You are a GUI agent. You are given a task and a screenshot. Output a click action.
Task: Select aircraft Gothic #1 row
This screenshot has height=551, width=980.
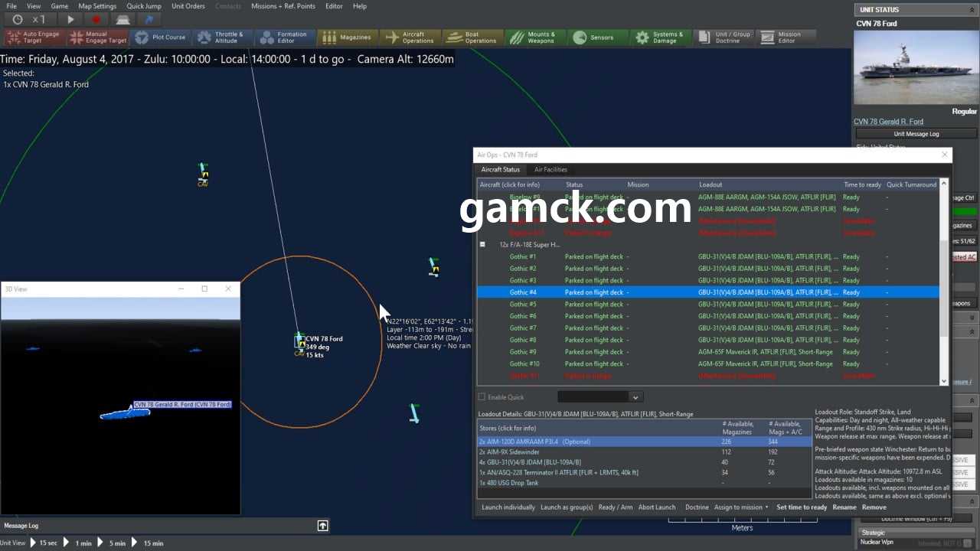(x=708, y=256)
